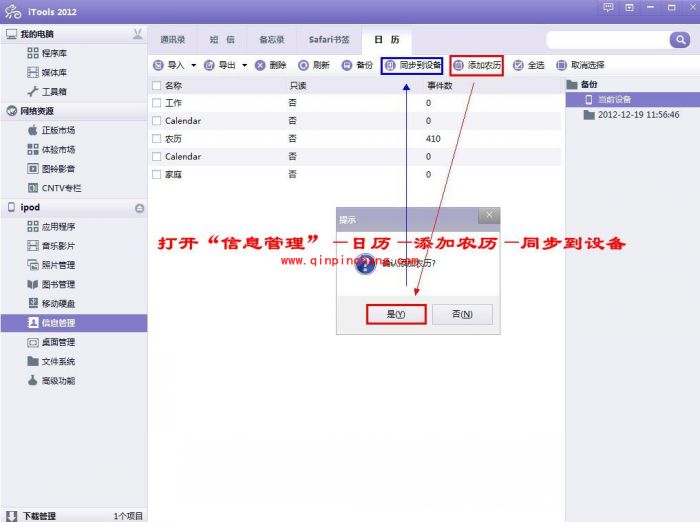The height and width of the screenshot is (522, 700).
Task: Switch to the 通讯录 tab
Action: (x=173, y=40)
